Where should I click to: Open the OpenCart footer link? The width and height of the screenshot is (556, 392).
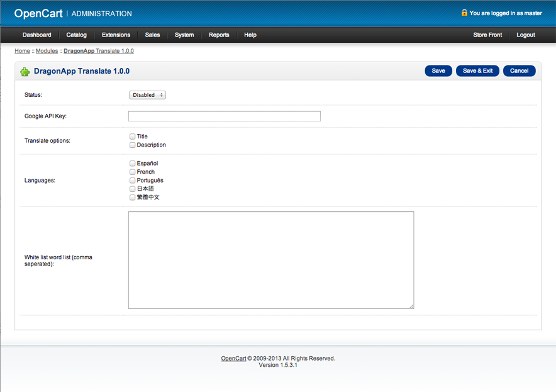pyautogui.click(x=233, y=358)
